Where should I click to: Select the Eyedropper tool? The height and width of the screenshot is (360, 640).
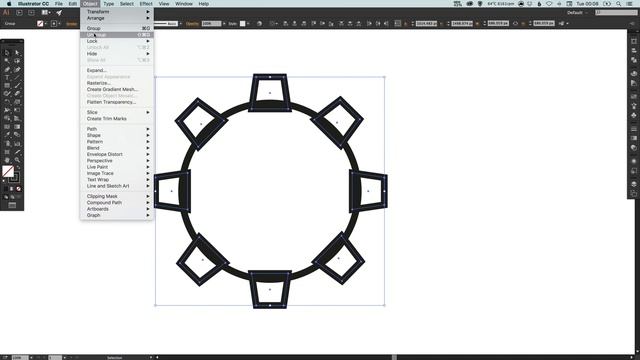click(7, 135)
